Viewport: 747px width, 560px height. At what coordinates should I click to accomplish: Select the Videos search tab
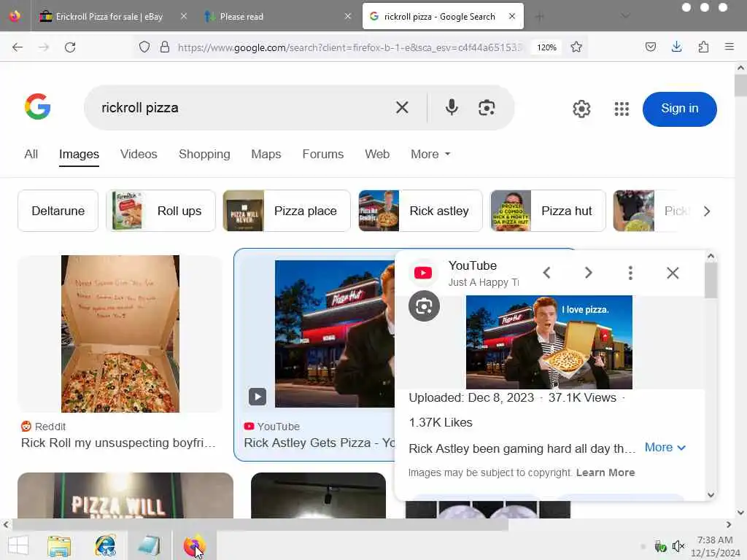139,155
